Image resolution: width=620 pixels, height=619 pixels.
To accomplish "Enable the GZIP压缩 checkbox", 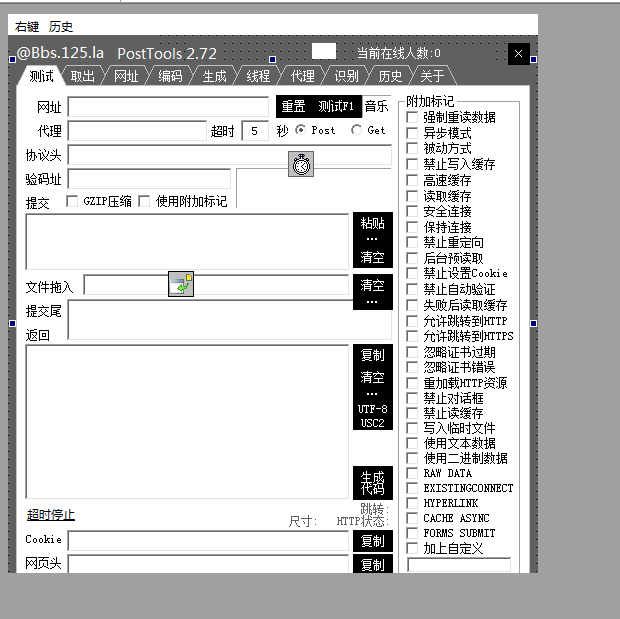I will 72,201.
